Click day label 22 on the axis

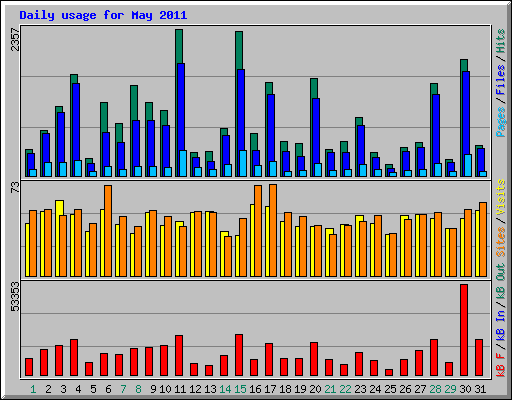click(345, 389)
